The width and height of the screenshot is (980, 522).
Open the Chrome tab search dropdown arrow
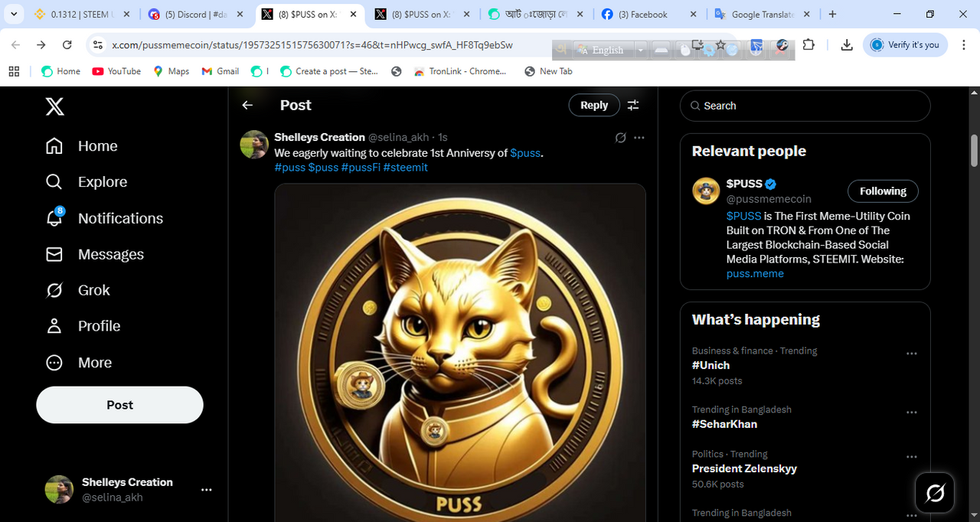pyautogui.click(x=14, y=14)
